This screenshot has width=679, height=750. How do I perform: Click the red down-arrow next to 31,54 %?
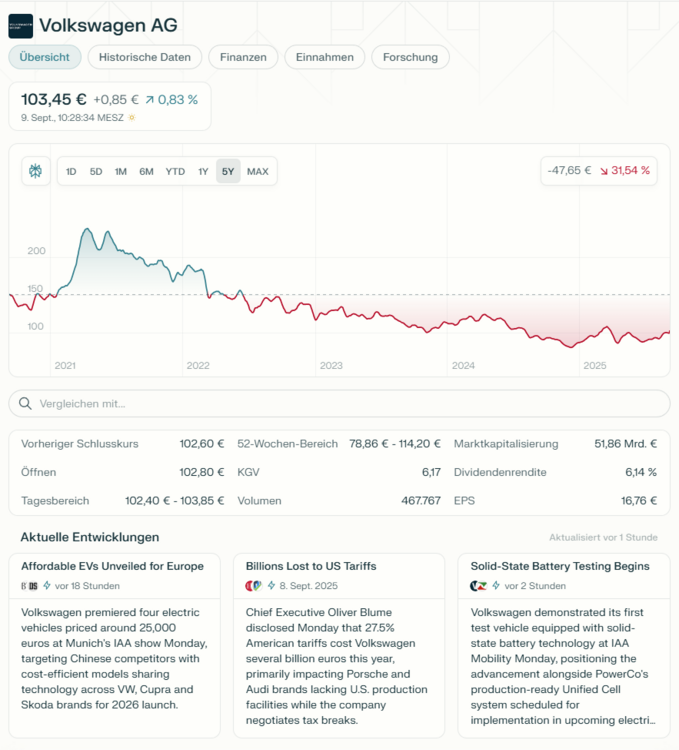click(604, 171)
